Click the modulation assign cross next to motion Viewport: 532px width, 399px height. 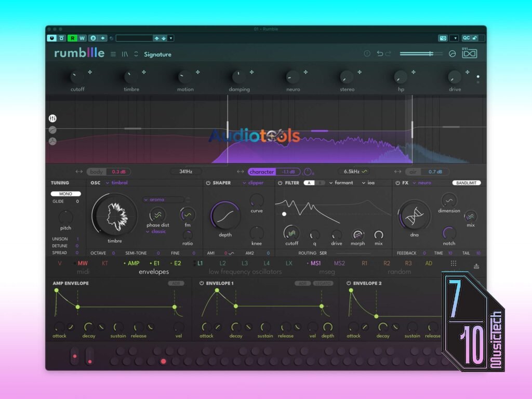(x=198, y=72)
